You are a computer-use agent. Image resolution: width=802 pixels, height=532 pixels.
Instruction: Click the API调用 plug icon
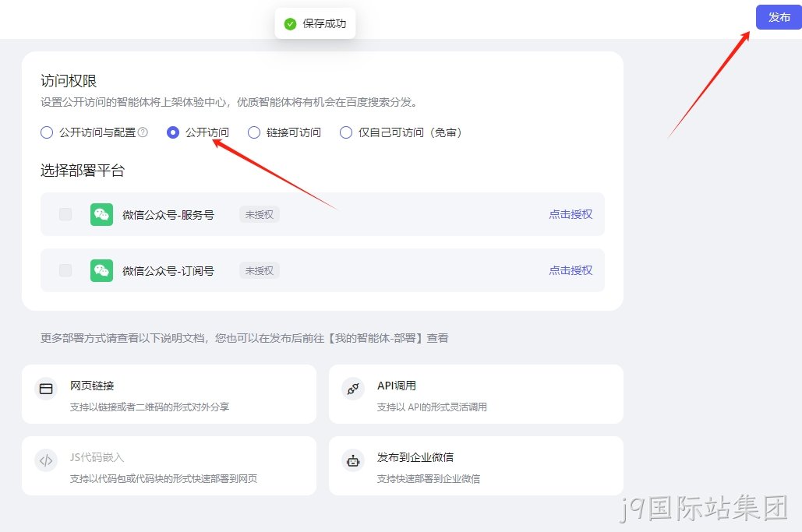coord(353,389)
